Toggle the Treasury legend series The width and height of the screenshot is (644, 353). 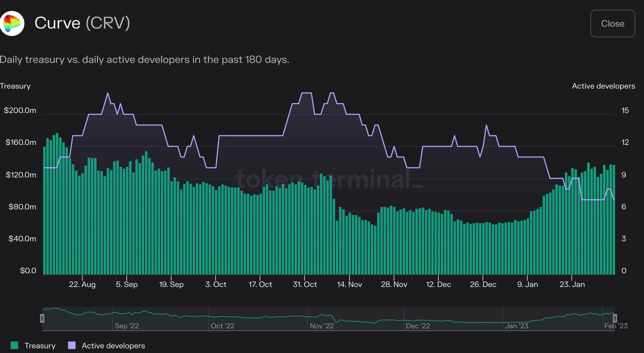(33, 345)
